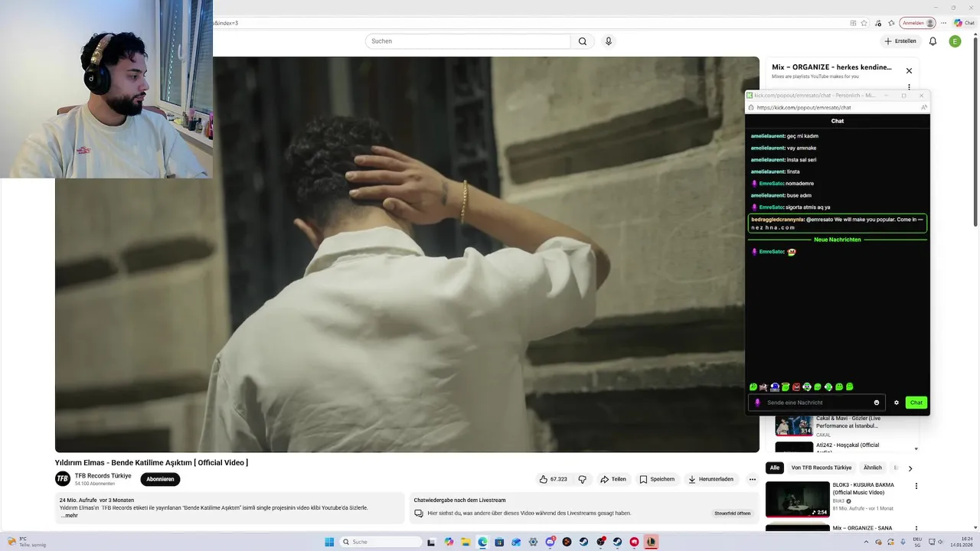Subscribe with Abonnieren button
The image size is (980, 551).
160,479
